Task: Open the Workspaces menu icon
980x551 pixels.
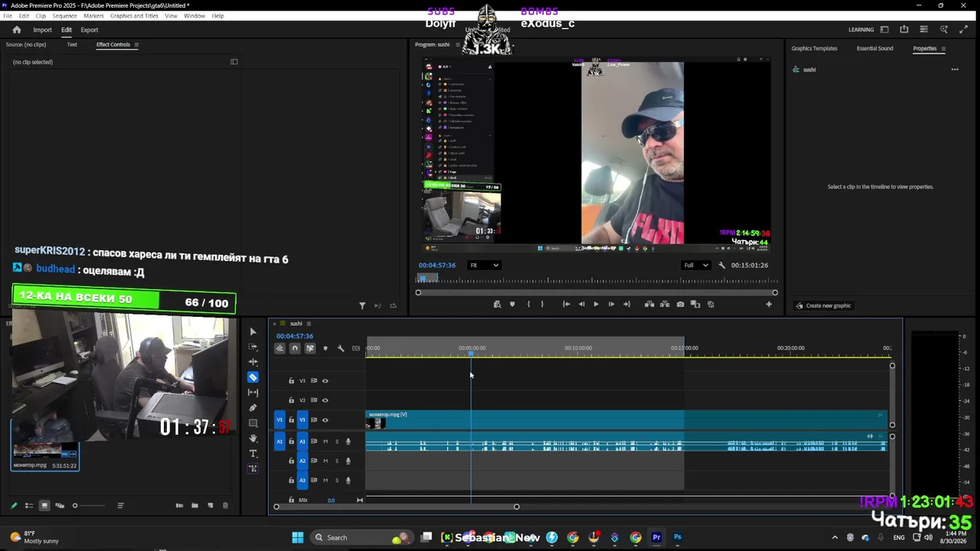Action: click(884, 30)
